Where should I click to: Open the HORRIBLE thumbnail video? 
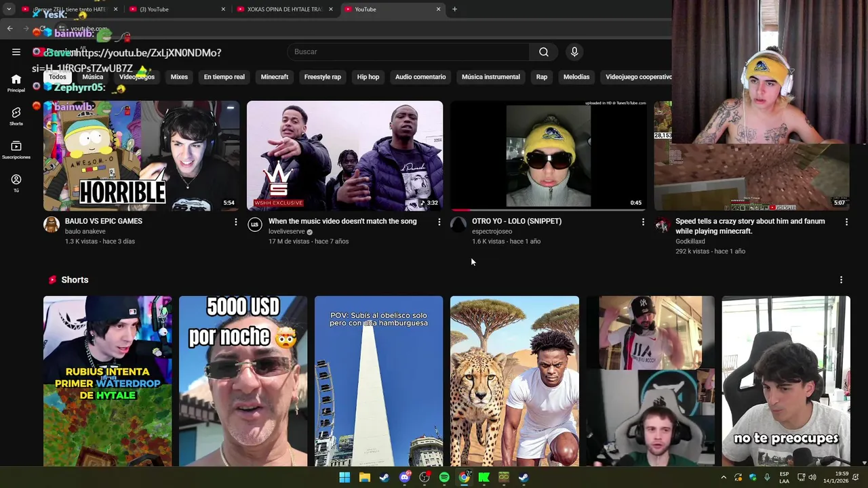point(141,156)
